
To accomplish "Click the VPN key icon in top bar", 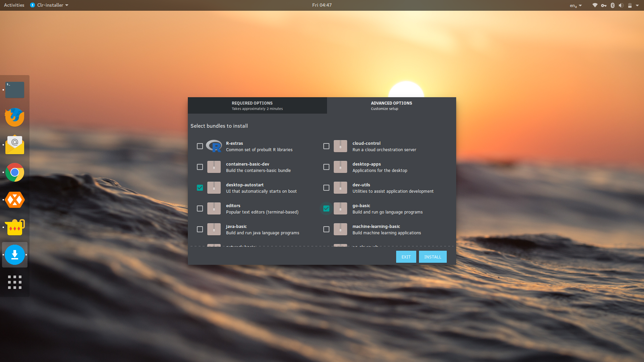I will (604, 5).
